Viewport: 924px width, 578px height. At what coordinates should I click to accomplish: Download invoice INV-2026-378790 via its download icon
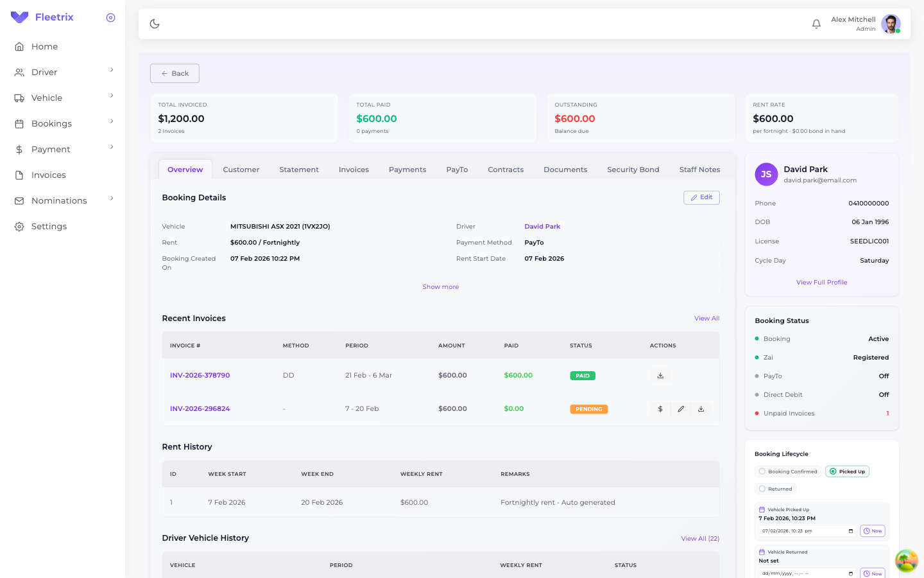[x=660, y=375]
